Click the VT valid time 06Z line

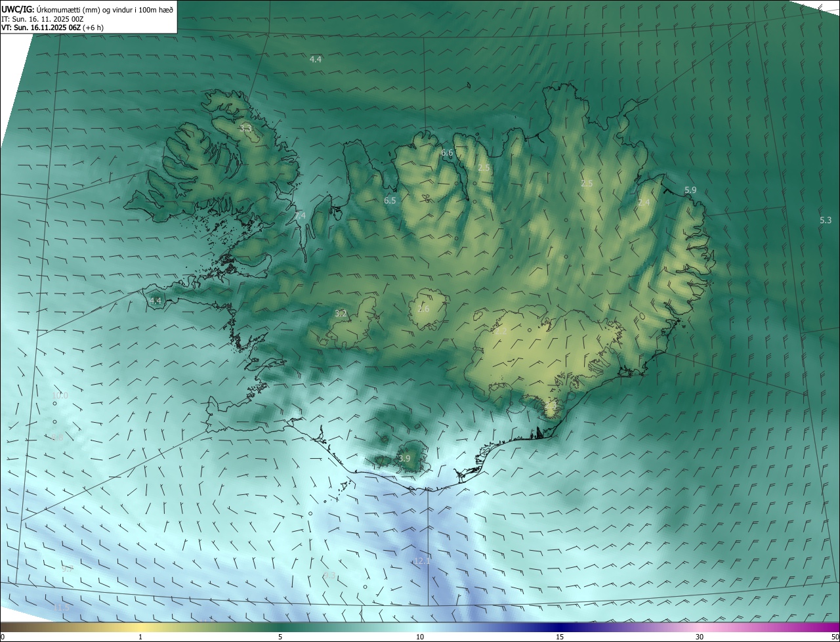pyautogui.click(x=52, y=28)
